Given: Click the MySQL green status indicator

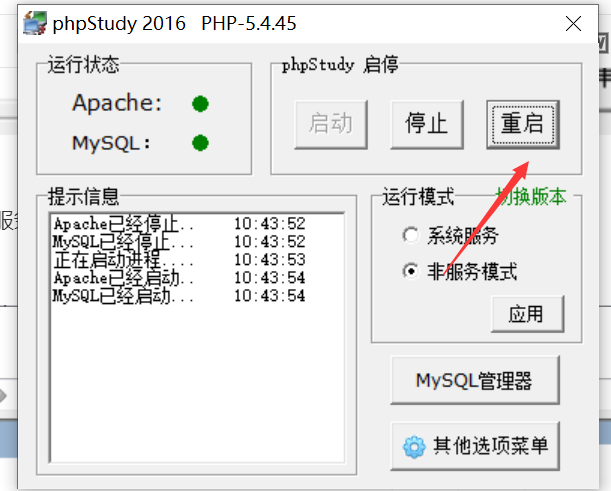Looking at the screenshot, I should 200,143.
